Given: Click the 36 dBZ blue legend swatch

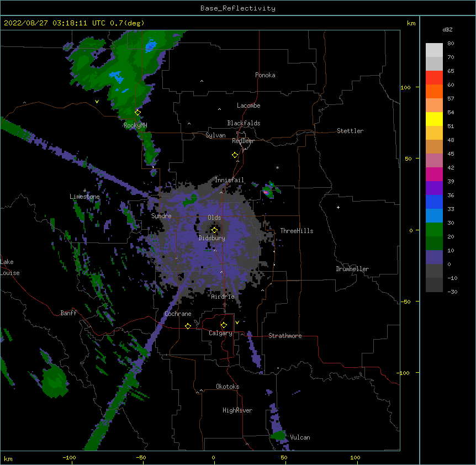Looking at the screenshot, I should click(x=434, y=202).
